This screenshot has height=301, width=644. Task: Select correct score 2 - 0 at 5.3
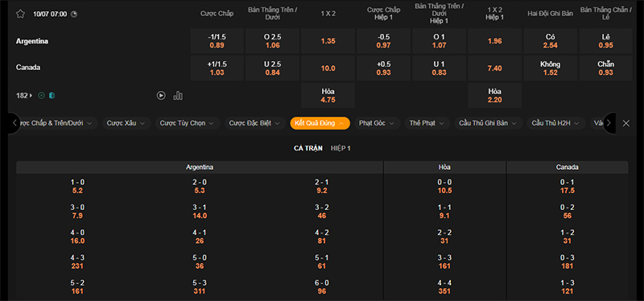[200, 187]
